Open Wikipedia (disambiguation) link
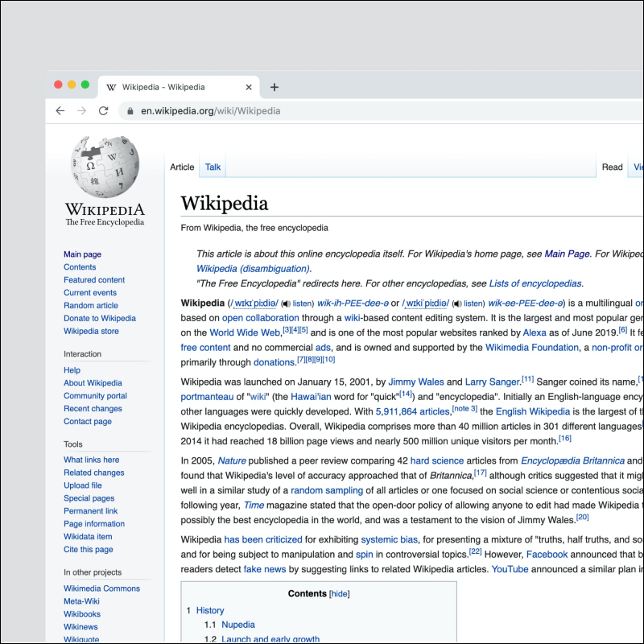The height and width of the screenshot is (644, 644). coord(253,269)
